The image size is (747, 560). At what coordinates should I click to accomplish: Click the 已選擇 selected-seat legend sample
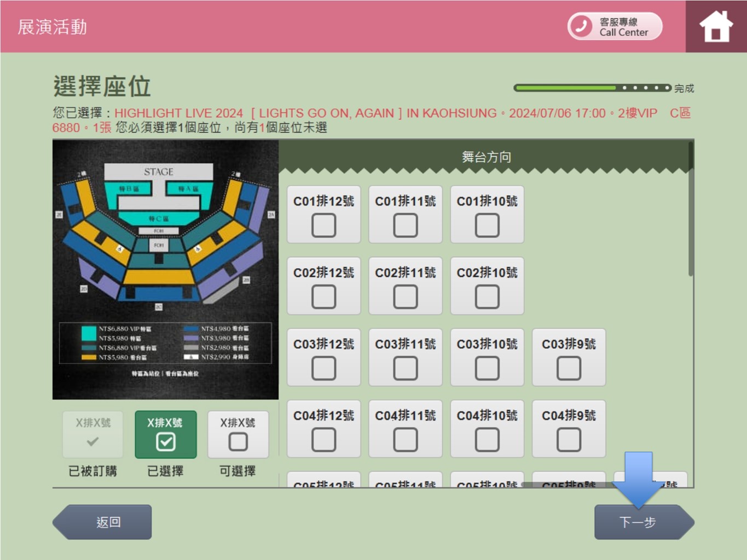point(166,435)
